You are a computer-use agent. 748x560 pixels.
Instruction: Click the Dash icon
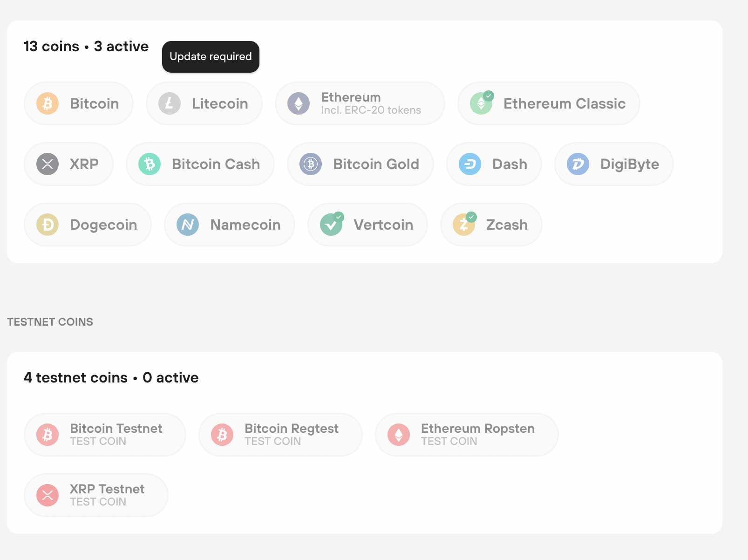[x=471, y=164]
